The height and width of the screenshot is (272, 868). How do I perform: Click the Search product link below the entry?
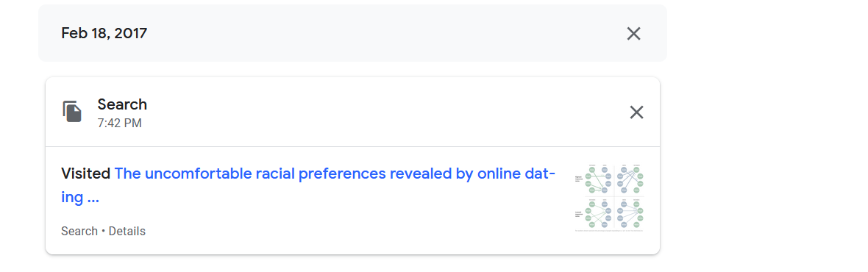79,231
